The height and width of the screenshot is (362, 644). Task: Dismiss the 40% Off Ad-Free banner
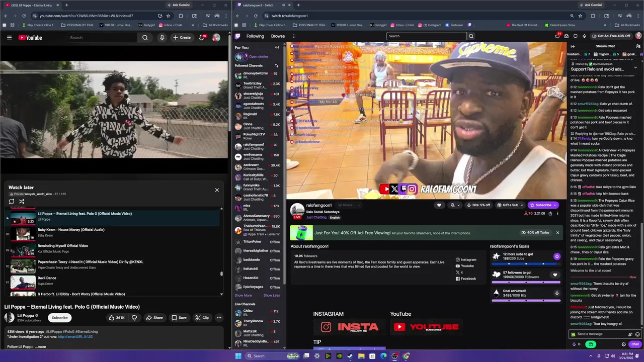click(x=557, y=233)
